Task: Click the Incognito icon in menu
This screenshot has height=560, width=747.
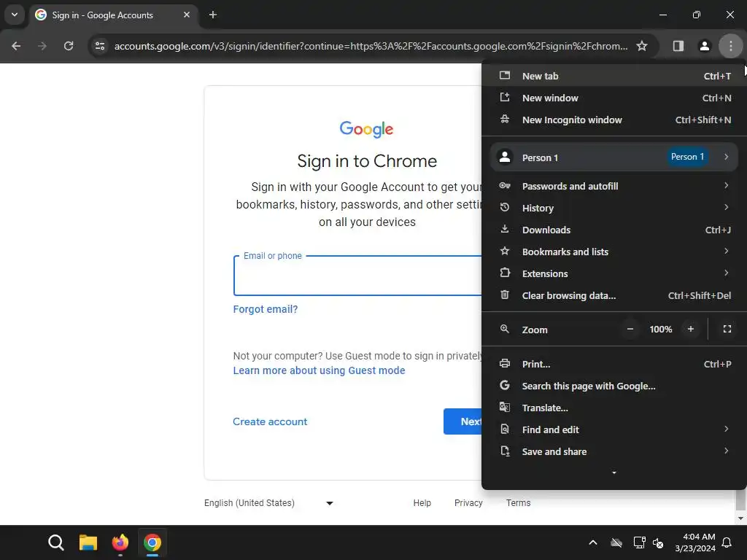Action: [x=505, y=119]
